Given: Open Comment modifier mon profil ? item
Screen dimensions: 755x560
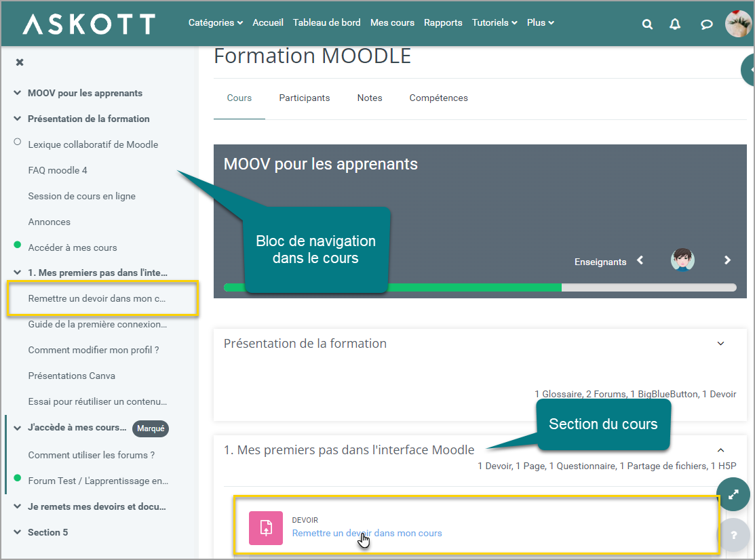Looking at the screenshot, I should click(x=94, y=350).
